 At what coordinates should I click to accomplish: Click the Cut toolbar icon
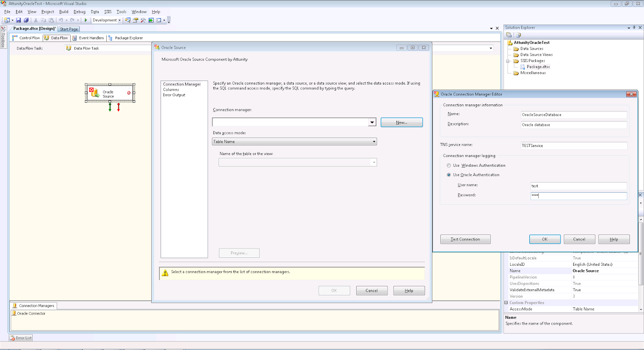click(x=36, y=20)
